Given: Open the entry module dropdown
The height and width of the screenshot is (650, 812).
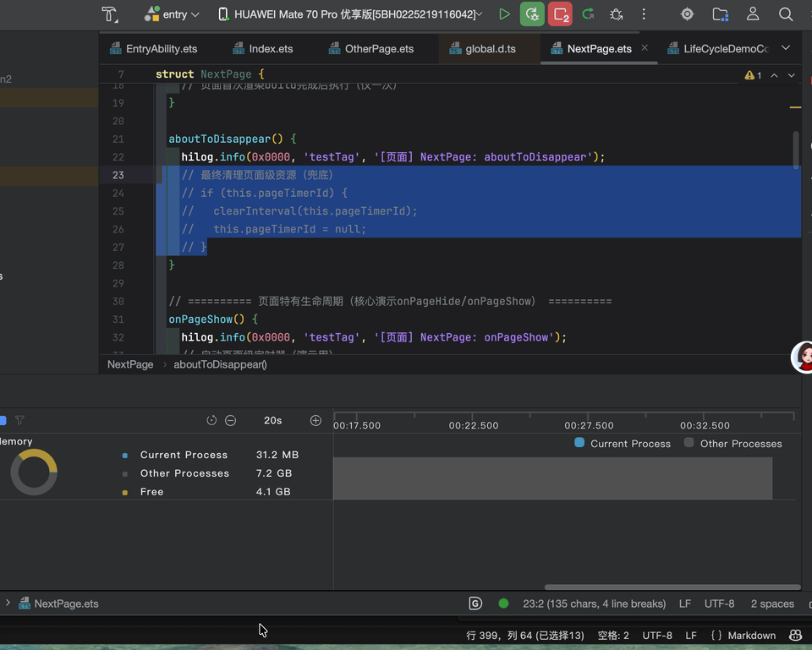Looking at the screenshot, I should (172, 14).
